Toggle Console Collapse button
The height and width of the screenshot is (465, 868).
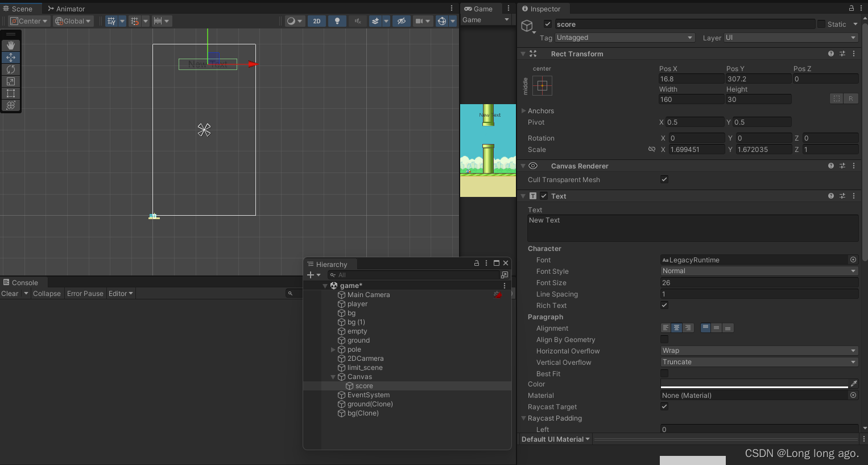tap(47, 294)
